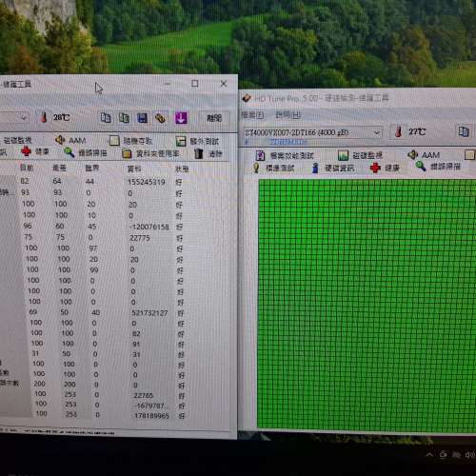Viewport: 476px width, 476px height.
Task: Click the copy screenshot icon in the 28°C window
Action: [x=124, y=118]
